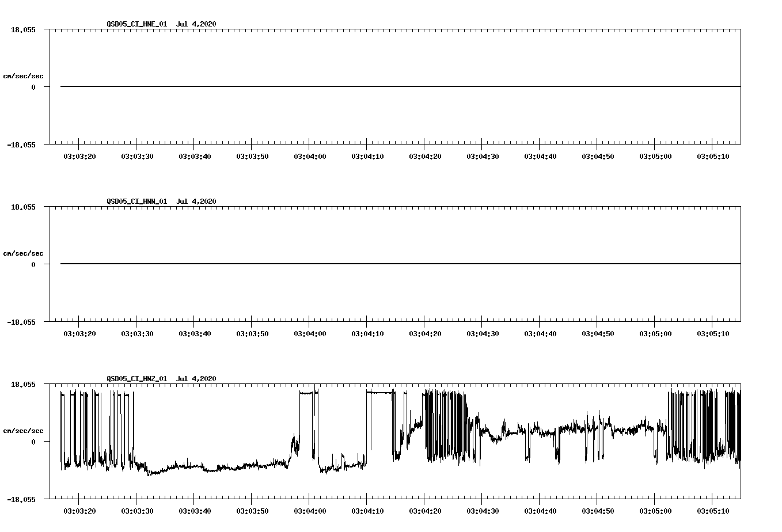Select the 18.055 upper limit on HNN plot
Viewport: 782px width, 532px height.
[x=23, y=207]
